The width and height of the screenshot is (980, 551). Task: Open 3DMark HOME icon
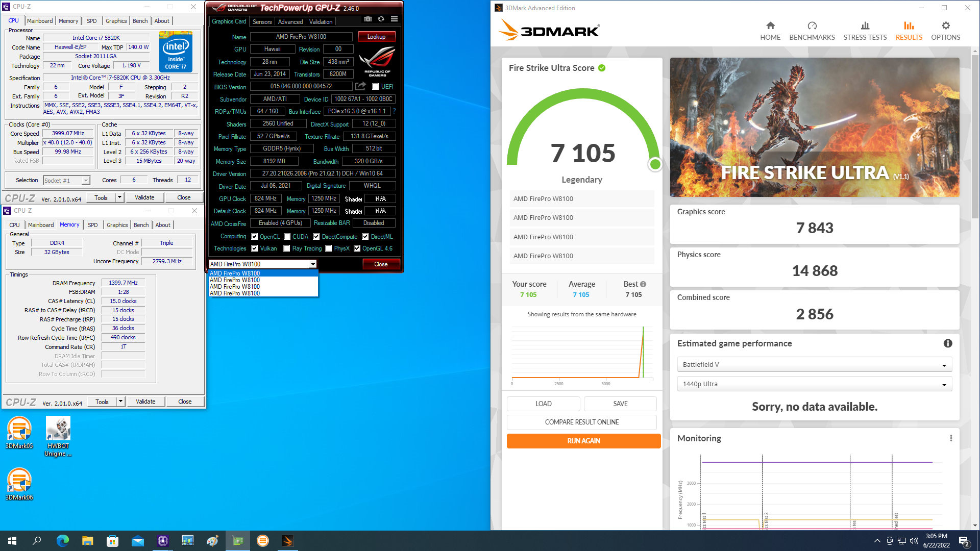770,26
